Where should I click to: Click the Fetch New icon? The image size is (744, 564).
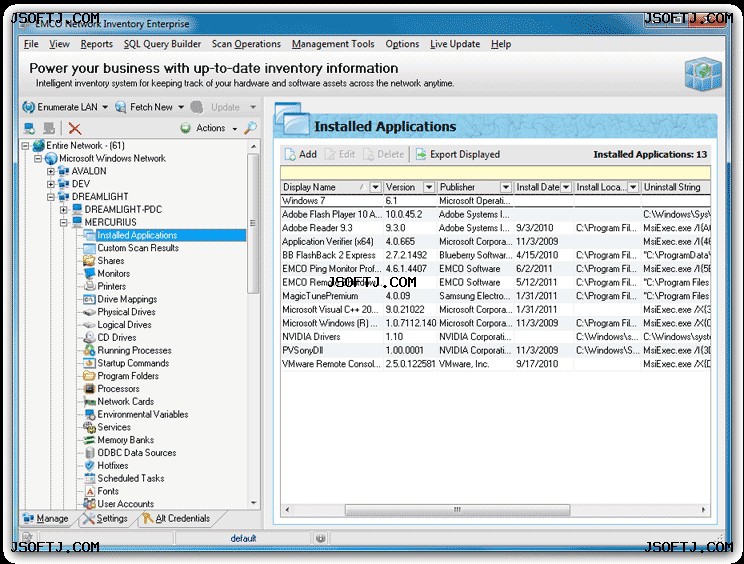(x=121, y=107)
